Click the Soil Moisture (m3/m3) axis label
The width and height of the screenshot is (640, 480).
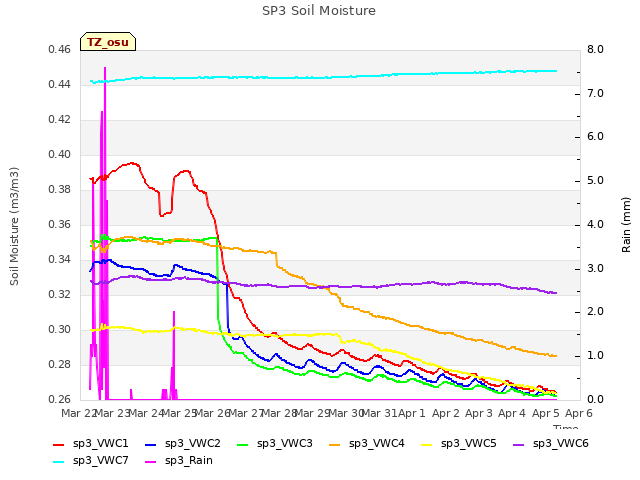(x=14, y=226)
